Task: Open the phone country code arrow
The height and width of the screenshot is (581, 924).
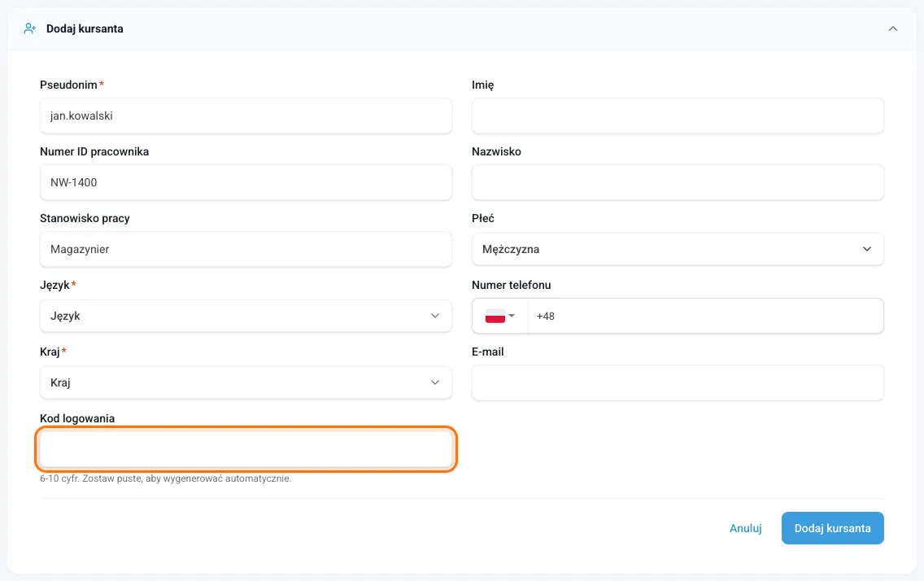Action: (x=512, y=316)
